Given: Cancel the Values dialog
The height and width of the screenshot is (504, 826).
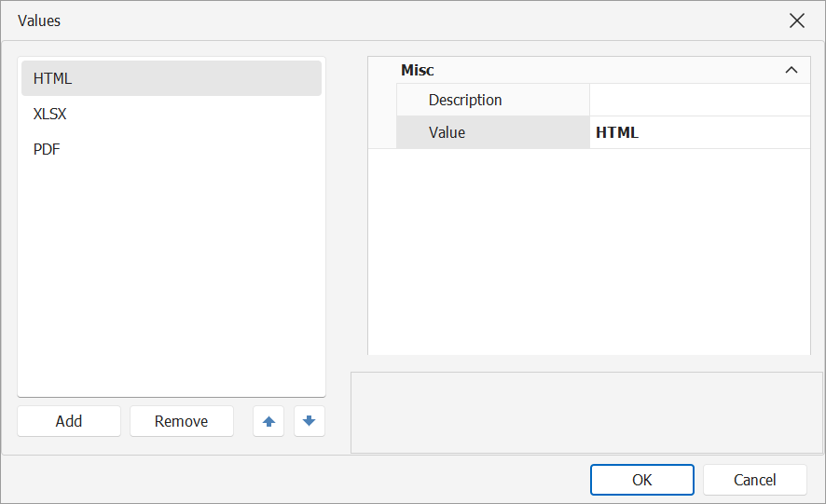Looking at the screenshot, I should coord(754,480).
